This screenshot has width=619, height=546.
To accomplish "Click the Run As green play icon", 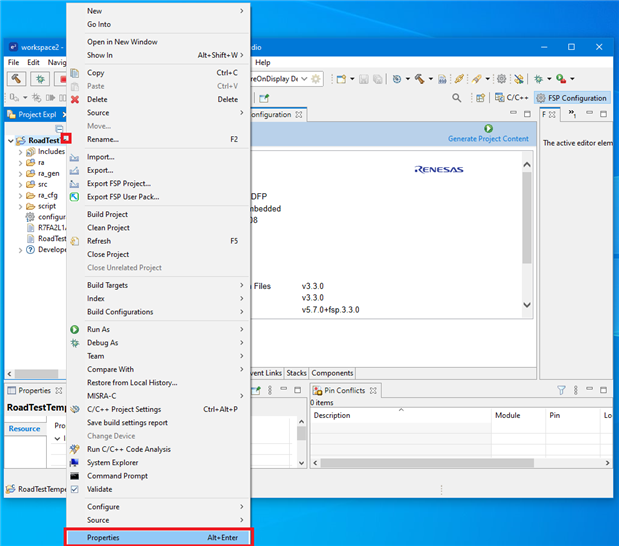I will tap(74, 329).
